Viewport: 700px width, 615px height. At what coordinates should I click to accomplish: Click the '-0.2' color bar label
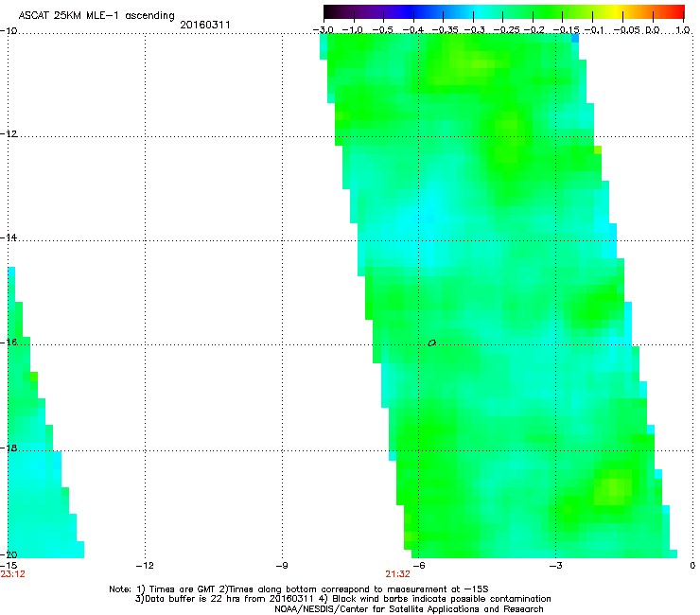tap(534, 30)
